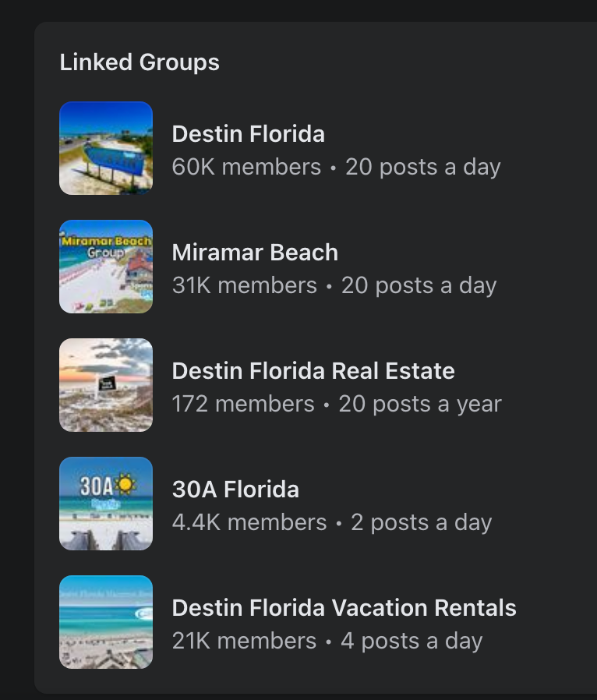Screen dimensions: 597x700
Task: Navigate to Destin Florida Vacation Rentals
Action: pyautogui.click(x=344, y=608)
